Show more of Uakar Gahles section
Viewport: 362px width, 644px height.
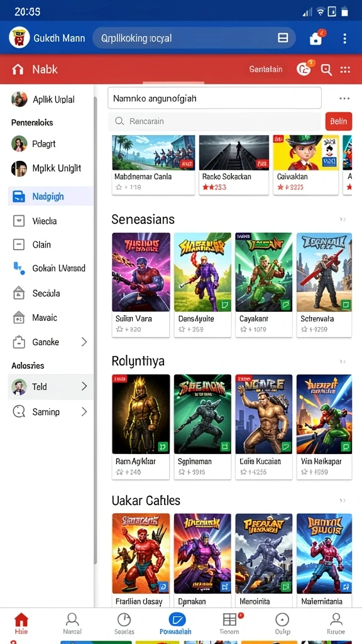pyautogui.click(x=343, y=501)
